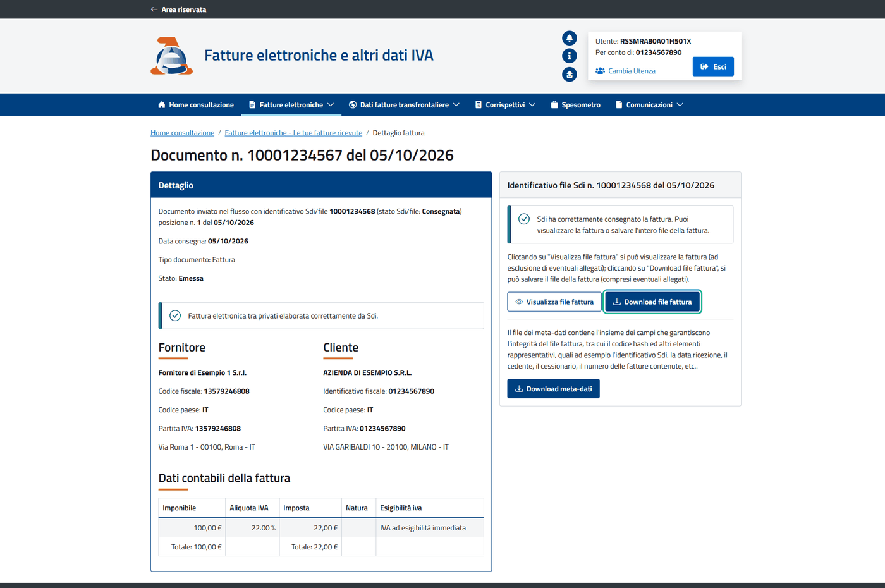
Task: Log out with the Esci button
Action: 713,66
